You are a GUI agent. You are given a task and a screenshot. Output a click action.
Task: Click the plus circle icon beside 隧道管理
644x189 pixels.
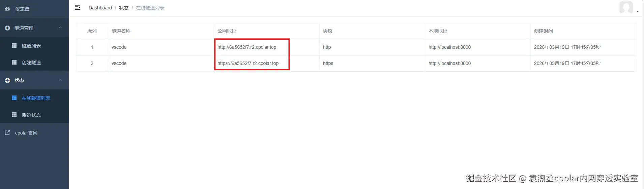(x=7, y=28)
